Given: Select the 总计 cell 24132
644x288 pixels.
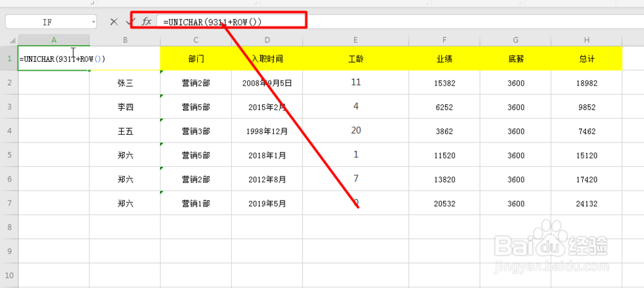Looking at the screenshot, I should tap(587, 203).
